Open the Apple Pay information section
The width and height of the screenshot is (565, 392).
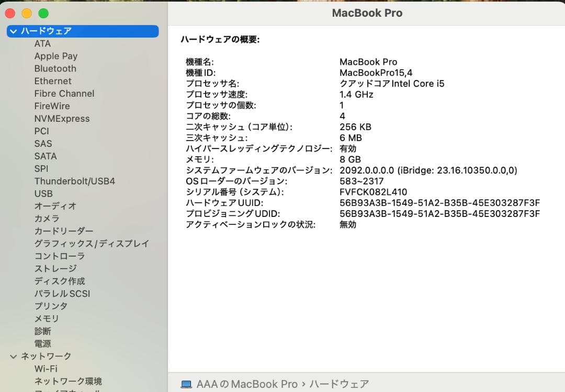[55, 56]
